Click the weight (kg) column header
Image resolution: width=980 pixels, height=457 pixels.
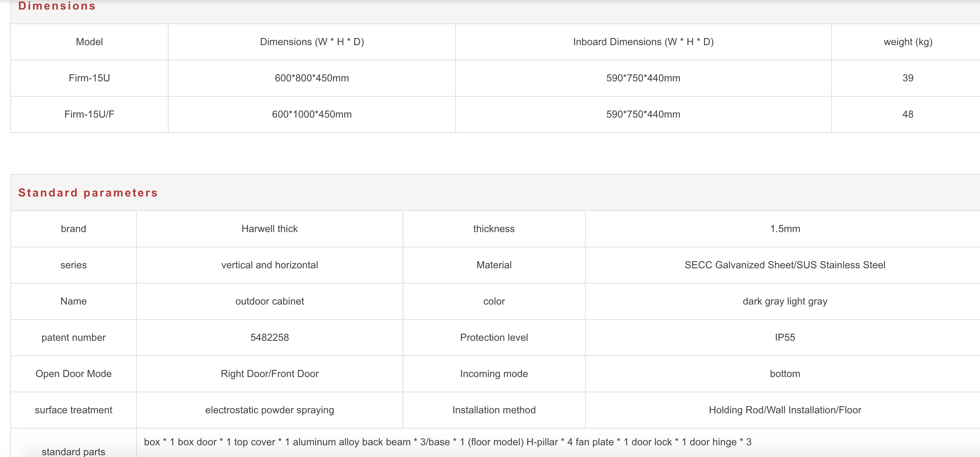coord(907,42)
